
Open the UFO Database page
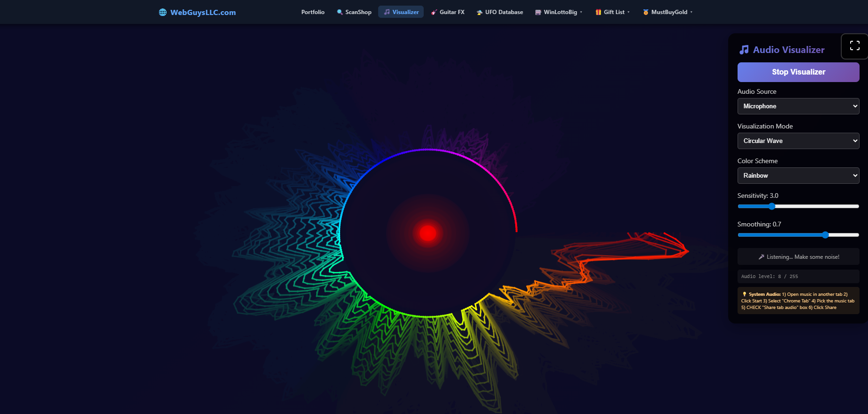pos(500,12)
